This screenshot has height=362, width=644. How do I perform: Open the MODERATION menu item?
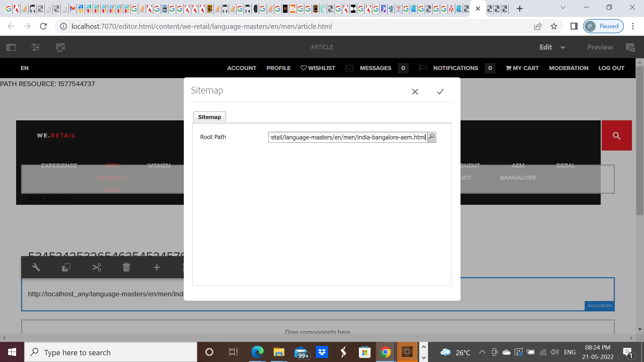[x=569, y=68]
